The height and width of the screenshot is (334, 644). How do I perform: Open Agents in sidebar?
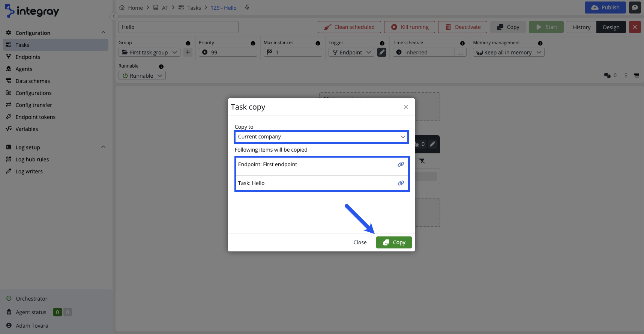[x=56, y=69]
